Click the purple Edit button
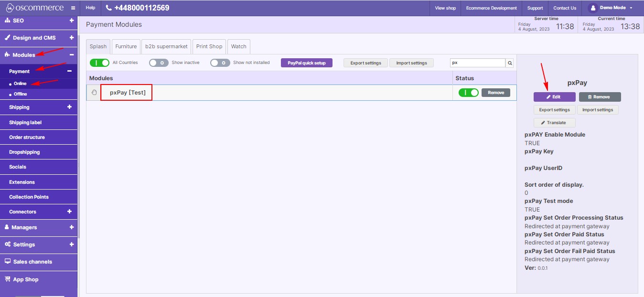The width and height of the screenshot is (644, 297). click(555, 97)
